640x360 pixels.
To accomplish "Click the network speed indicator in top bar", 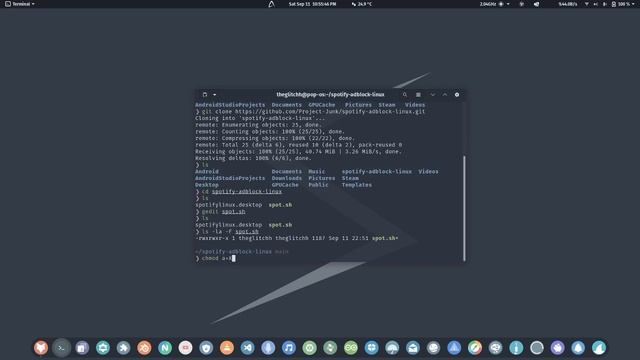I will click(x=568, y=4).
